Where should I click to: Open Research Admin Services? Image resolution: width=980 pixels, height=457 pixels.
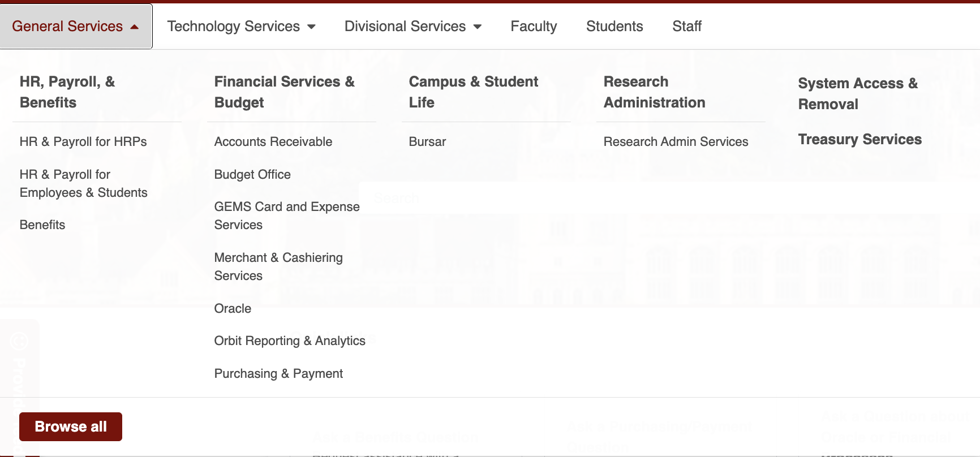[676, 142]
